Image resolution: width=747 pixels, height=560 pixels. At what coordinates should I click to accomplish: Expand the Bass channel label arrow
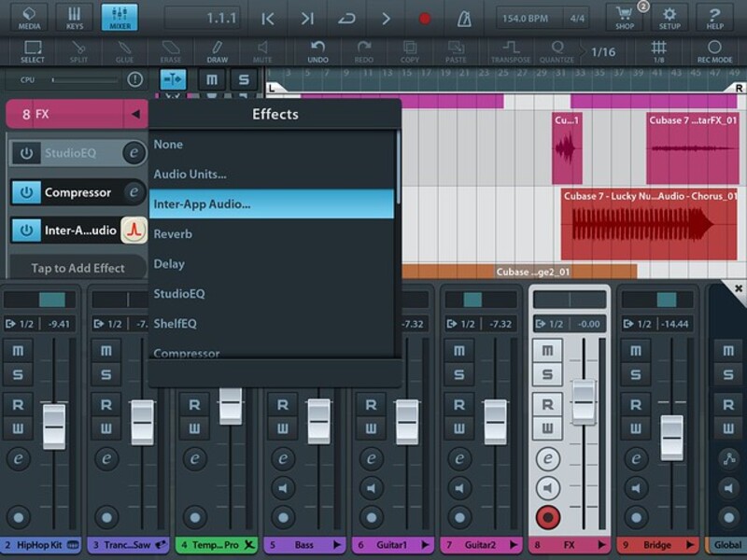(337, 545)
